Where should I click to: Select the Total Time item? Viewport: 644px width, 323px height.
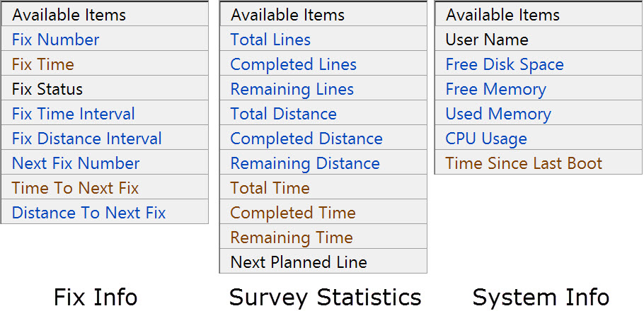tap(270, 188)
